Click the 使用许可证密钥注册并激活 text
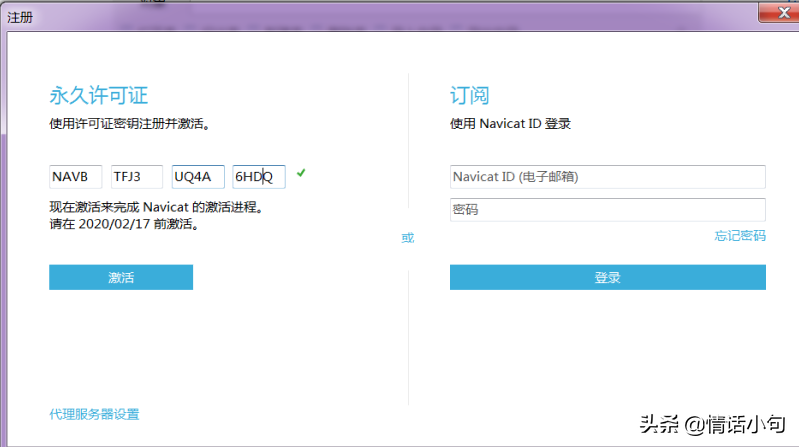The width and height of the screenshot is (799, 447). (129, 124)
